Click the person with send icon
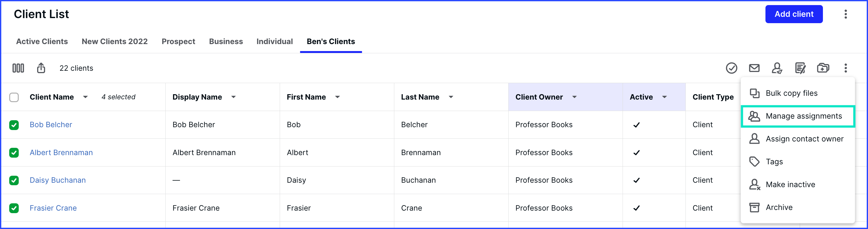Image resolution: width=868 pixels, height=229 pixels. tap(777, 68)
